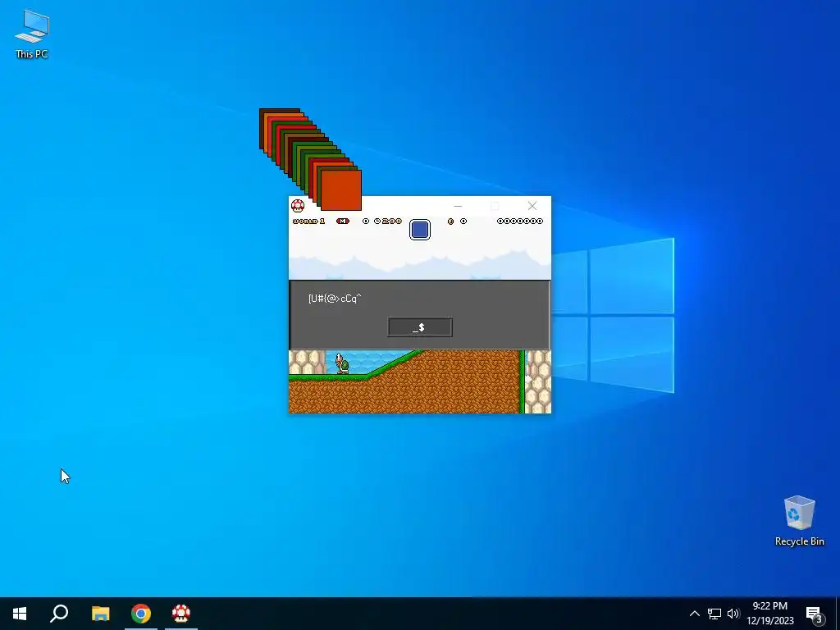
Task: Click the garbled "[U#{@>cCq^" message text
Action: pyautogui.click(x=335, y=299)
